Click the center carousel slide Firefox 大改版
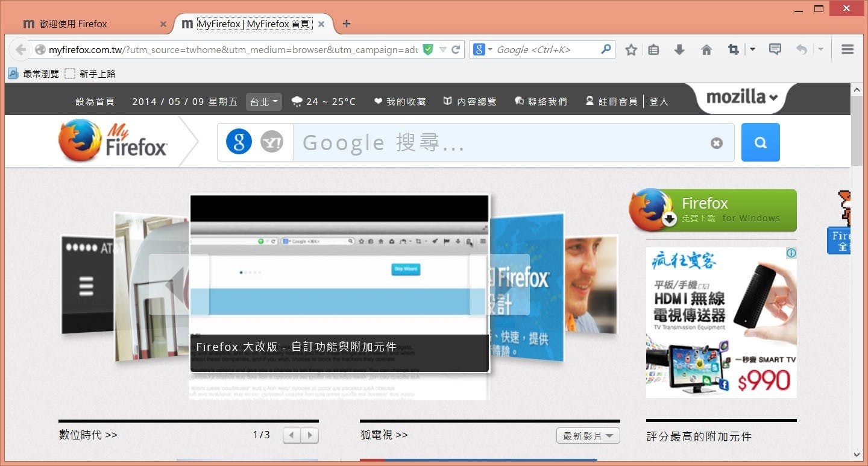 339,283
